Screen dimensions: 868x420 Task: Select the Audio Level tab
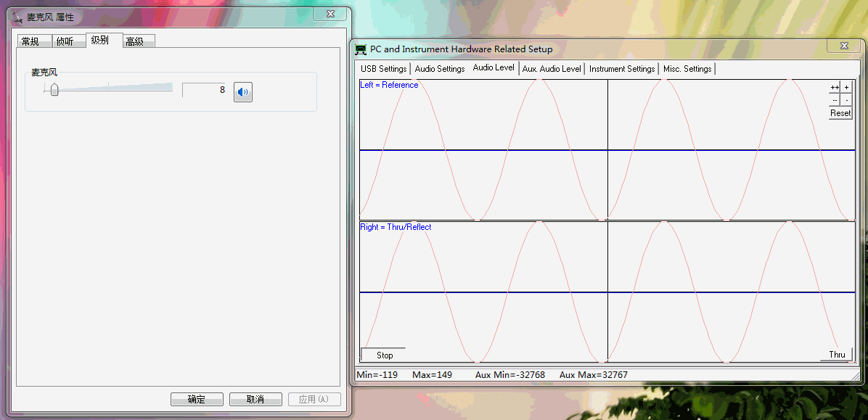(494, 67)
